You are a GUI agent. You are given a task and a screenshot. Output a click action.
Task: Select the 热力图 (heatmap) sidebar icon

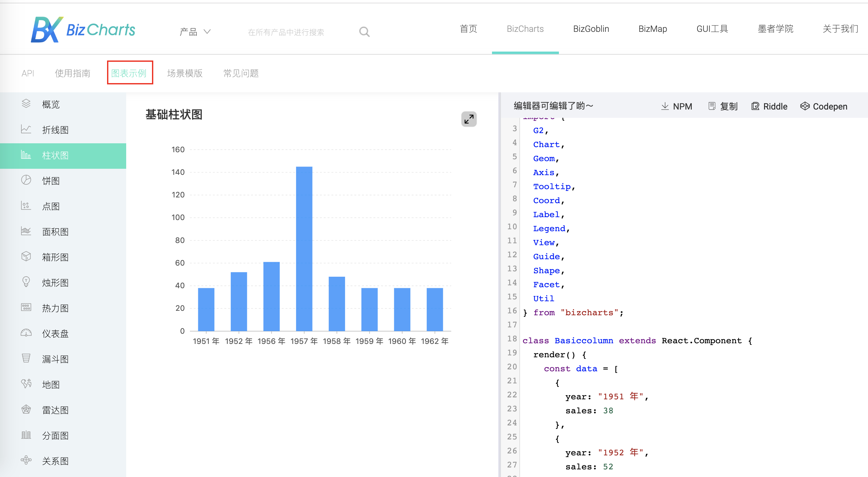pyautogui.click(x=26, y=307)
